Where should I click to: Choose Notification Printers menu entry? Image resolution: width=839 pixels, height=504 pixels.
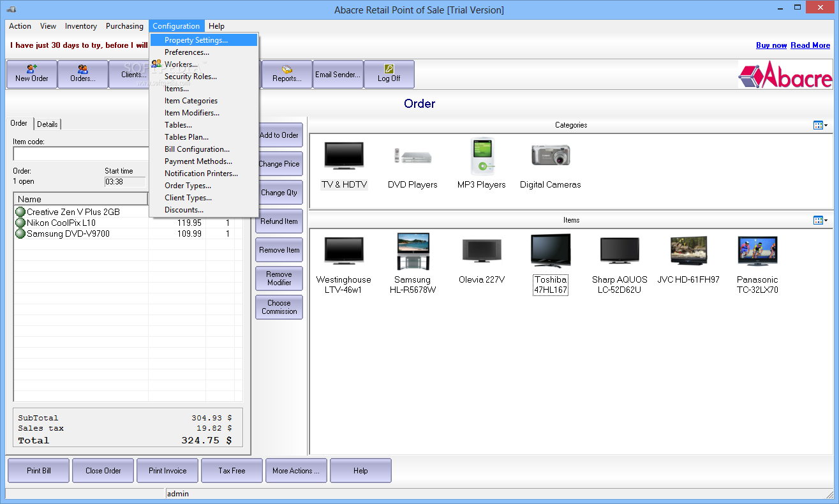(x=204, y=174)
